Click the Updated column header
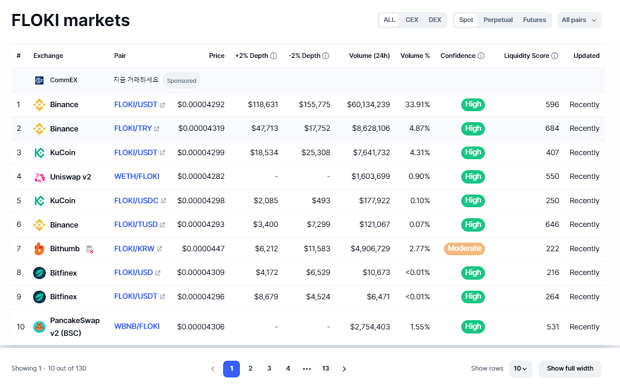 [x=586, y=56]
